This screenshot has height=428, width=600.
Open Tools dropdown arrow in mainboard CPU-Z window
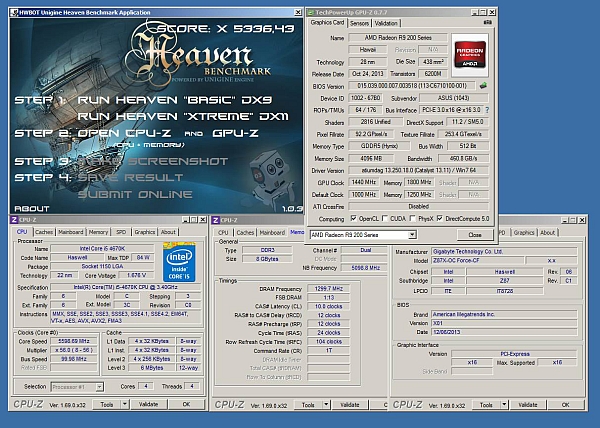coord(504,405)
